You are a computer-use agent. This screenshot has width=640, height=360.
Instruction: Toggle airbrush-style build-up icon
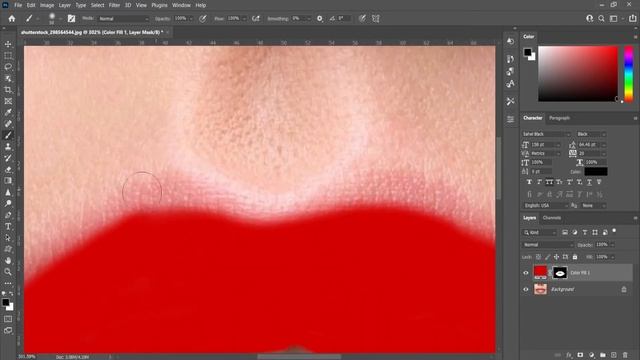tap(256, 19)
